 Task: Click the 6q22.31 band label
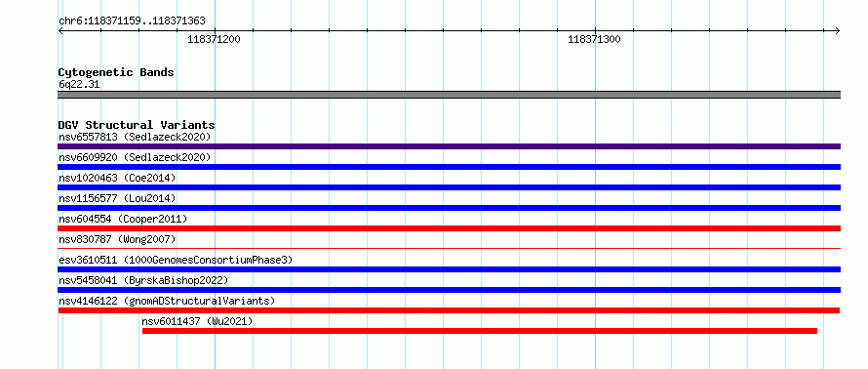pos(79,85)
